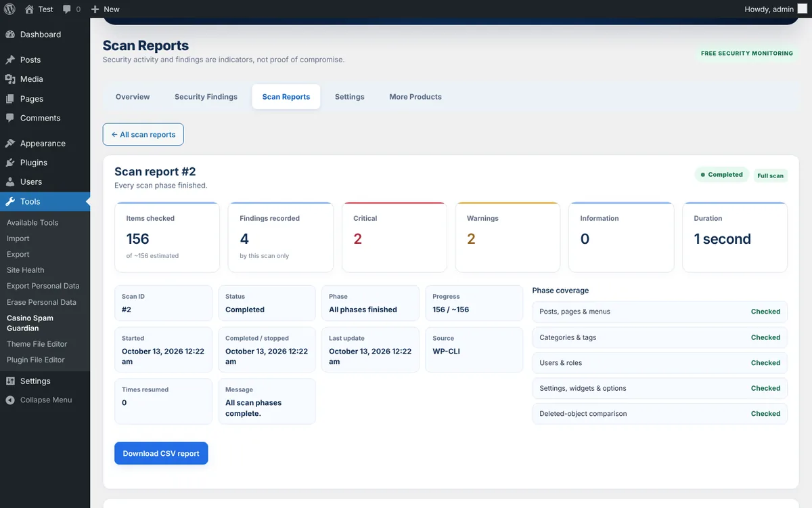812x508 pixels.
Task: Open the More Products tab
Action: pos(415,97)
